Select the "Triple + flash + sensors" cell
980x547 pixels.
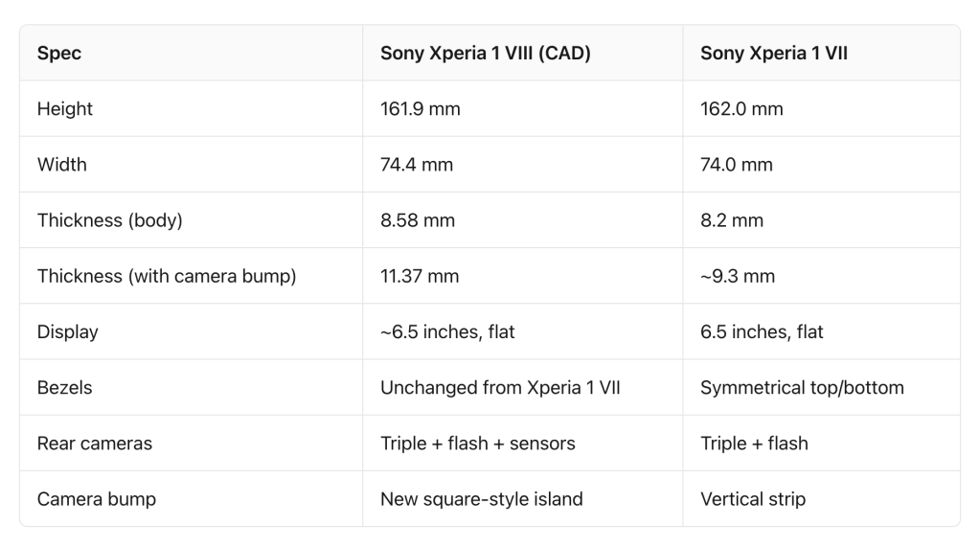pyautogui.click(x=477, y=444)
